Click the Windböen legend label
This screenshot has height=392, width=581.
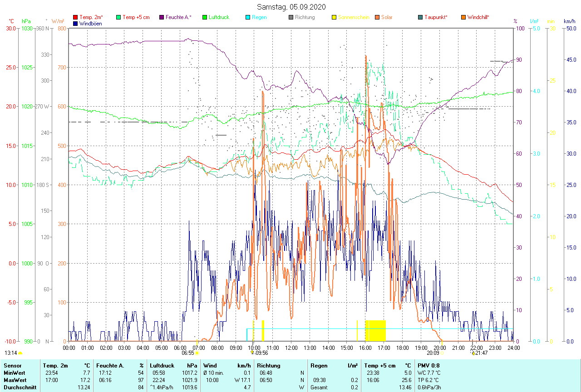click(x=90, y=24)
